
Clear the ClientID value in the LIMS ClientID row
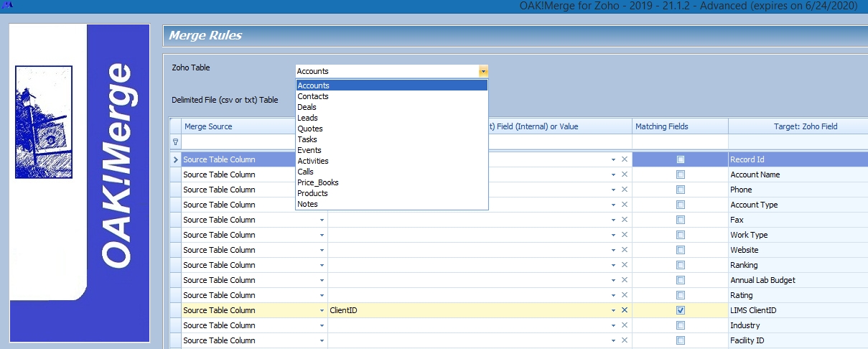624,310
